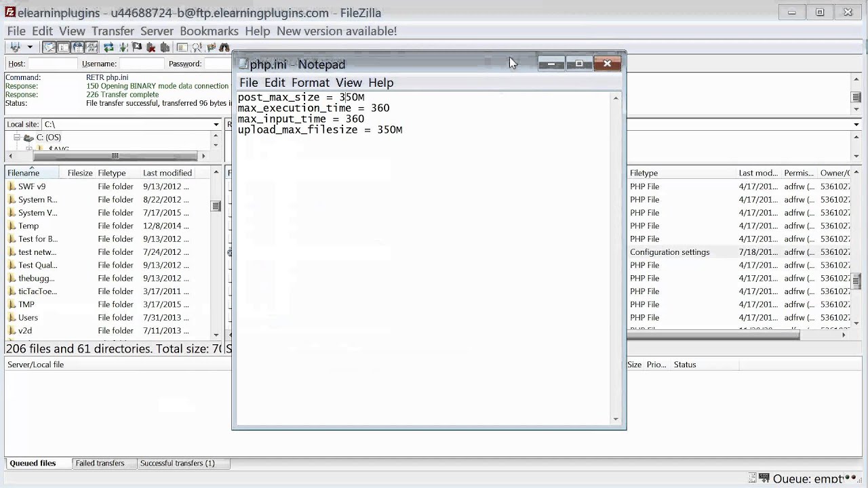Switch to the Successful transfers tab
The width and height of the screenshot is (868, 488).
177,464
